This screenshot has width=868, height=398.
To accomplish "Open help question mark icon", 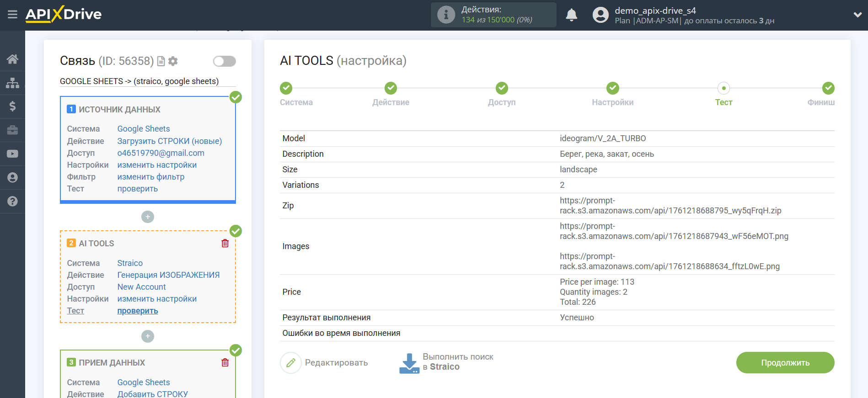I will click(x=12, y=201).
